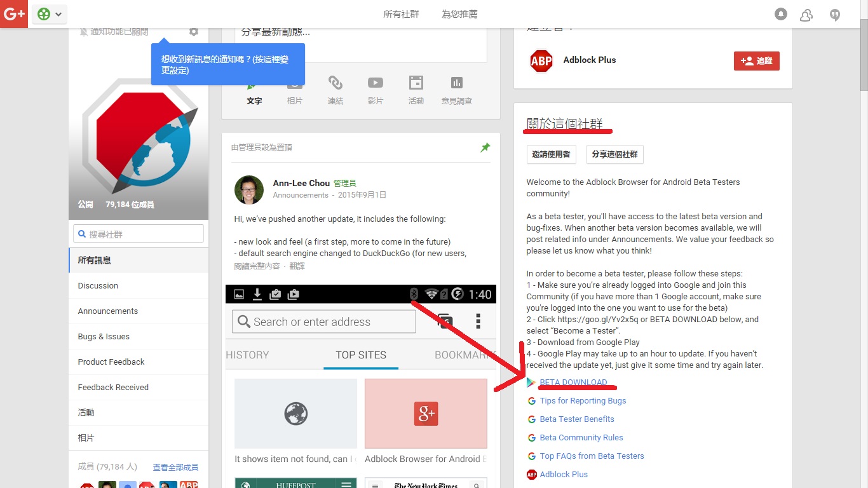Select the 意見調查 poll post icon
Image resolution: width=868 pixels, height=488 pixels.
point(457,90)
